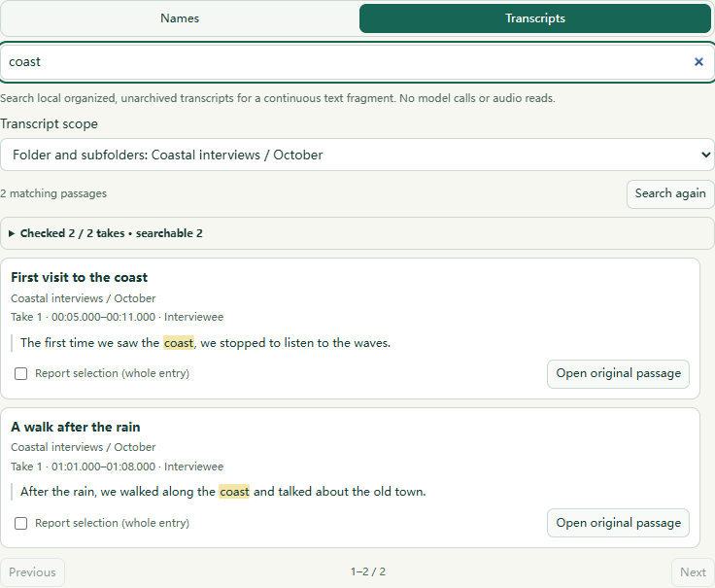
Task: Clear the search field with X icon
Action: click(x=698, y=61)
